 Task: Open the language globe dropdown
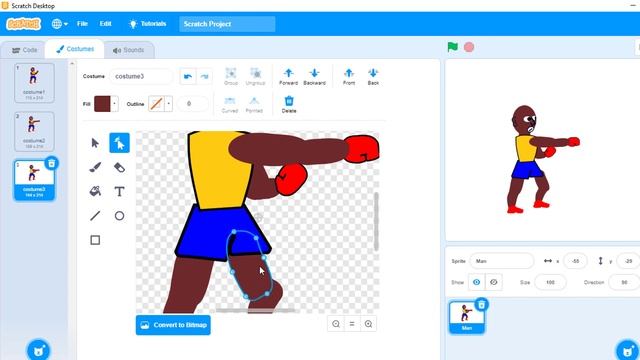pos(60,24)
